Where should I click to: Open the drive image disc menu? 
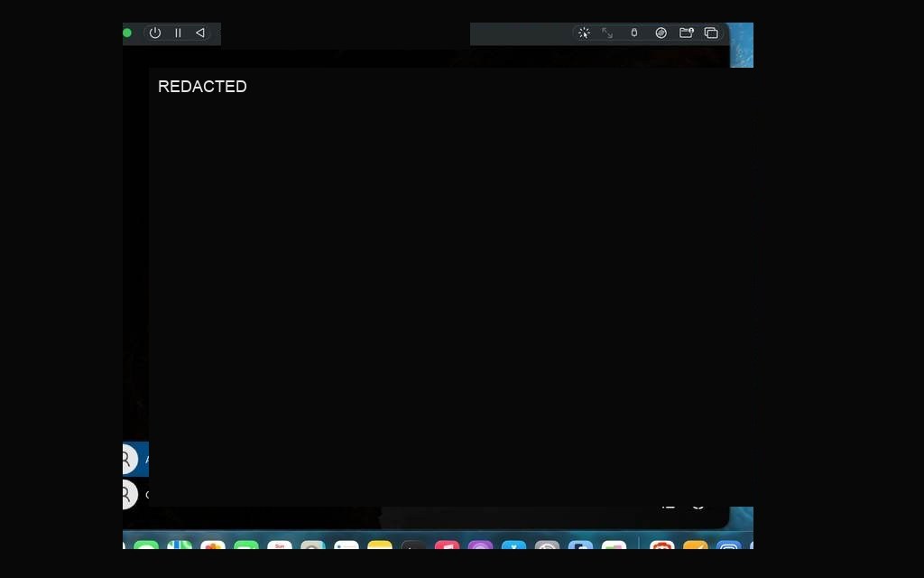[x=661, y=33]
